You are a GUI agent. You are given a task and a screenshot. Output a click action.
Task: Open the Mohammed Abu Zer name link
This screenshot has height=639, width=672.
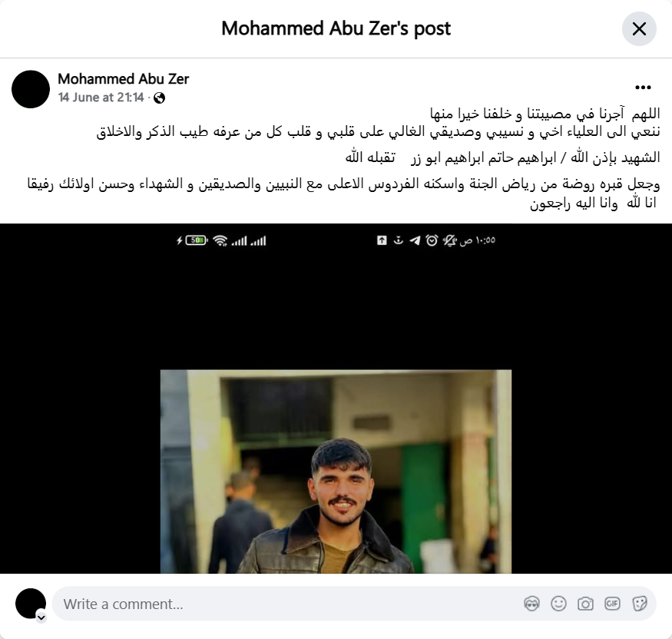point(124,79)
